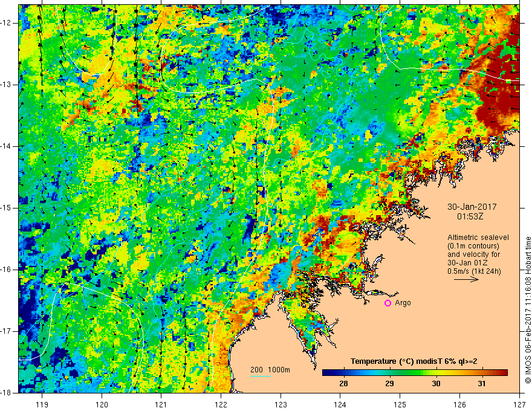Image resolution: width=532 pixels, height=411 pixels.
Task: Click the color bar label 28
Action: point(343,384)
